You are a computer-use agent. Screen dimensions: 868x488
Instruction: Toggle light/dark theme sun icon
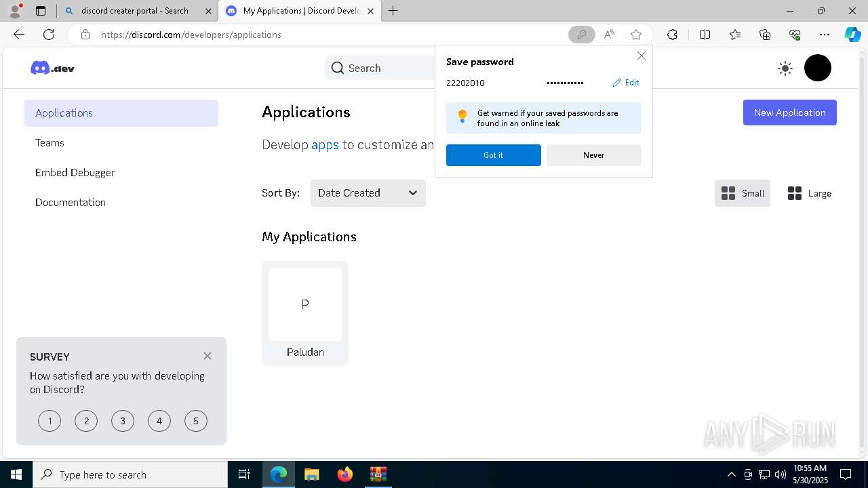click(x=785, y=68)
